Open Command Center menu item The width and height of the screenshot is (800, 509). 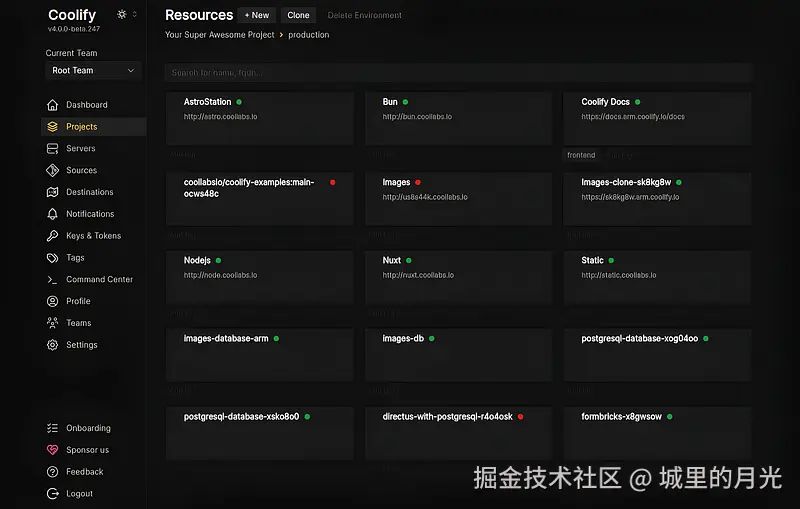[94, 279]
